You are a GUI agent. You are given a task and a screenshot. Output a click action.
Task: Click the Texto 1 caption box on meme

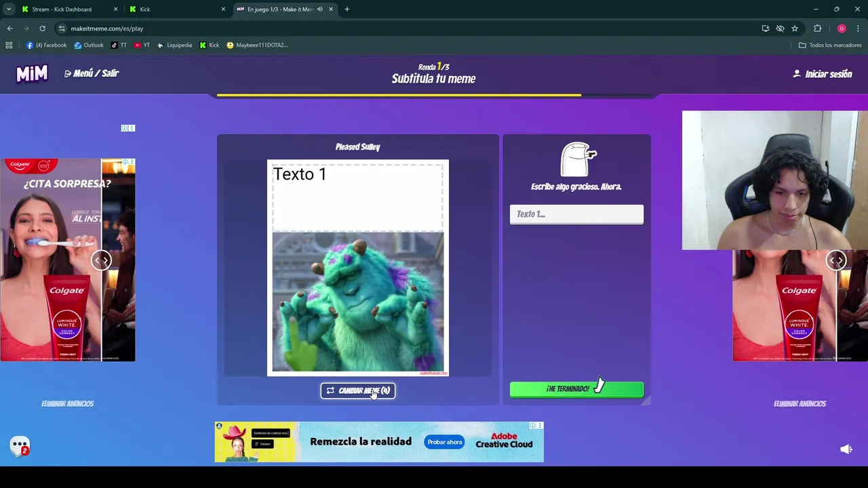coord(358,197)
